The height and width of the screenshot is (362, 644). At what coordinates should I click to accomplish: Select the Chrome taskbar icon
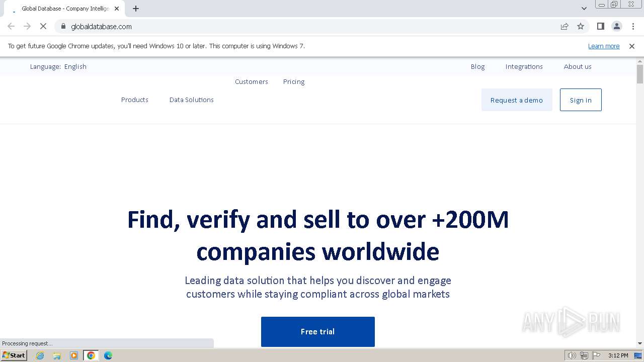(91, 355)
